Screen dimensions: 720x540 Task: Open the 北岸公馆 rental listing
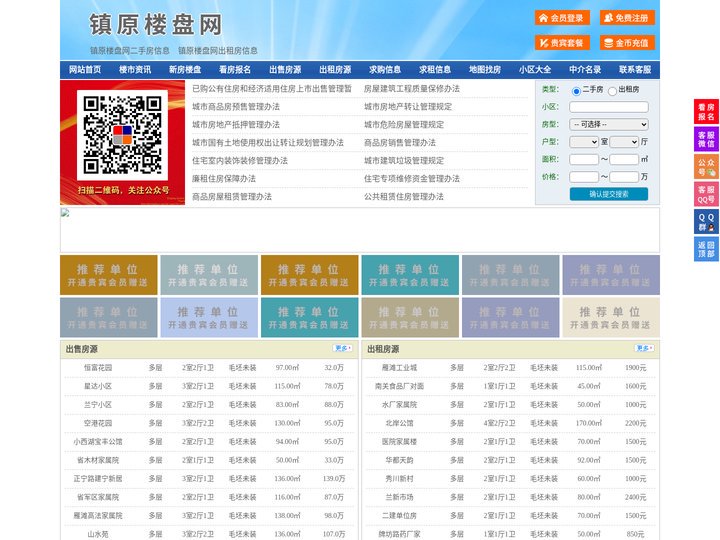pyautogui.click(x=399, y=423)
